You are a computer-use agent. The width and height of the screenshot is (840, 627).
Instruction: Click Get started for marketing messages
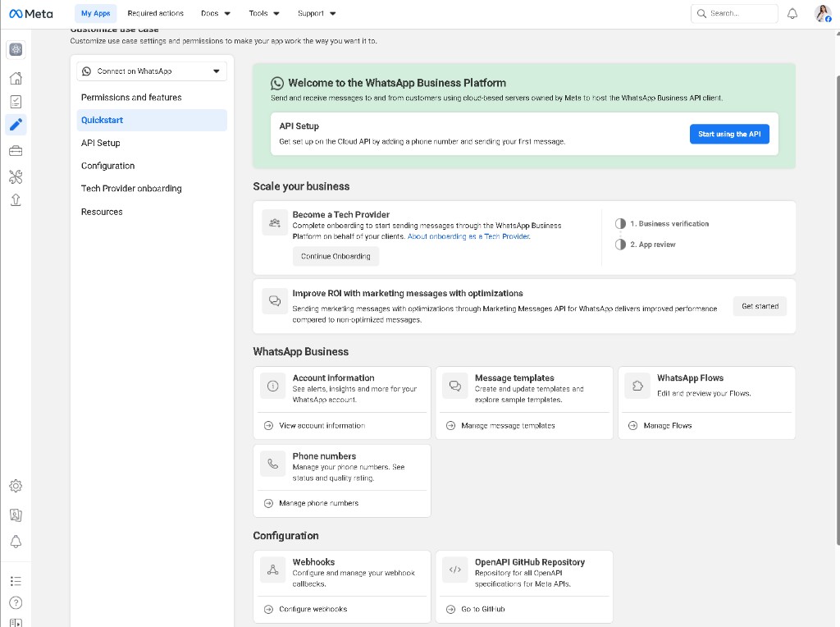click(x=760, y=306)
